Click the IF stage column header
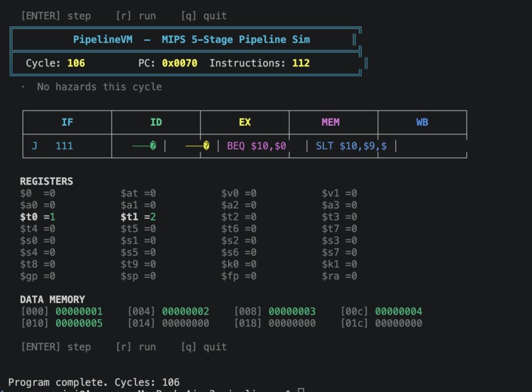Screen dimensions: 532x392 [67, 122]
